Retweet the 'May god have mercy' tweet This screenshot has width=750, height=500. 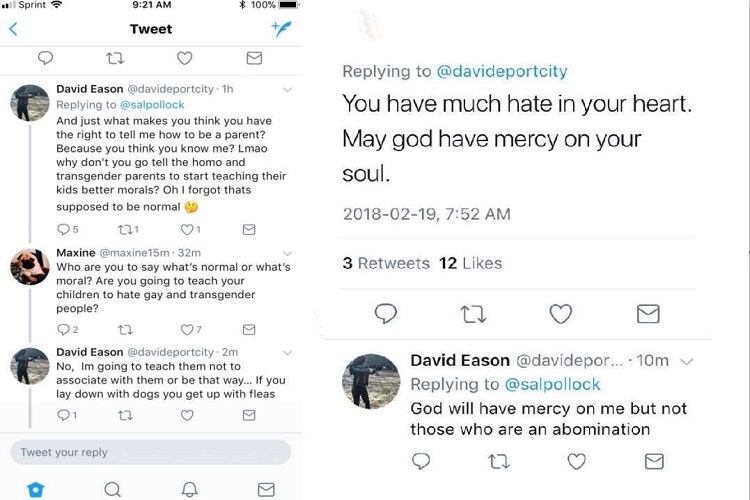[x=473, y=314]
